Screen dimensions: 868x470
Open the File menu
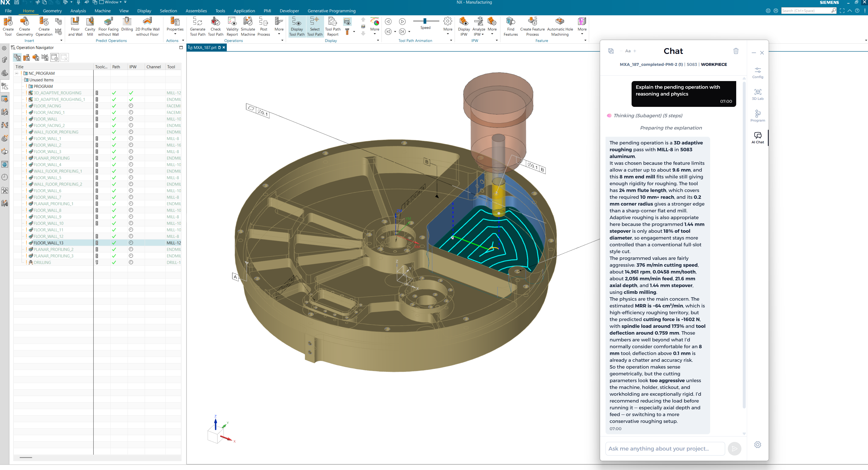click(8, 11)
